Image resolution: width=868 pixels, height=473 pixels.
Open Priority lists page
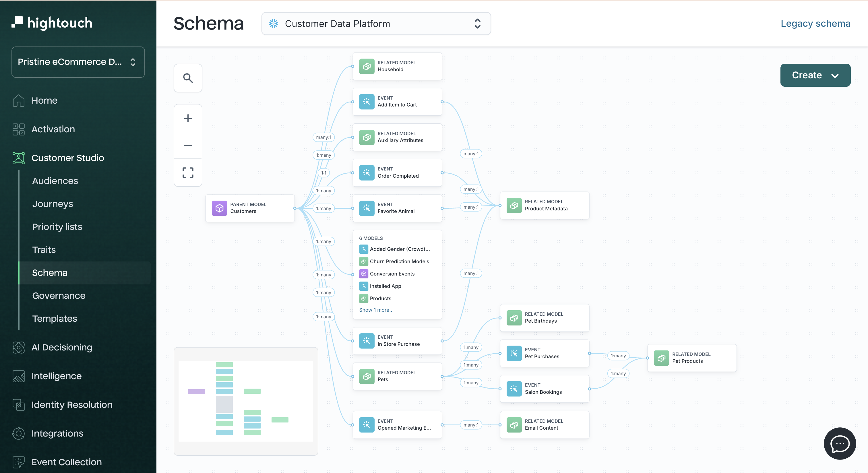57,227
